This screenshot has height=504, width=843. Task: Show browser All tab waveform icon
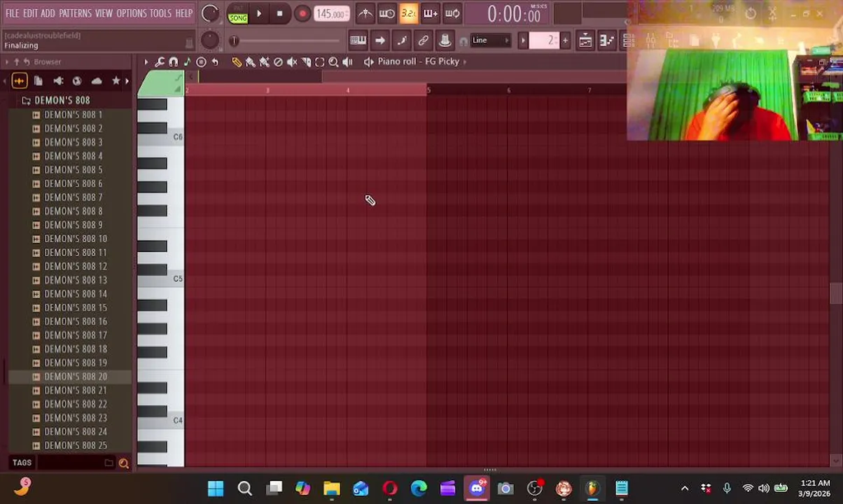click(19, 81)
